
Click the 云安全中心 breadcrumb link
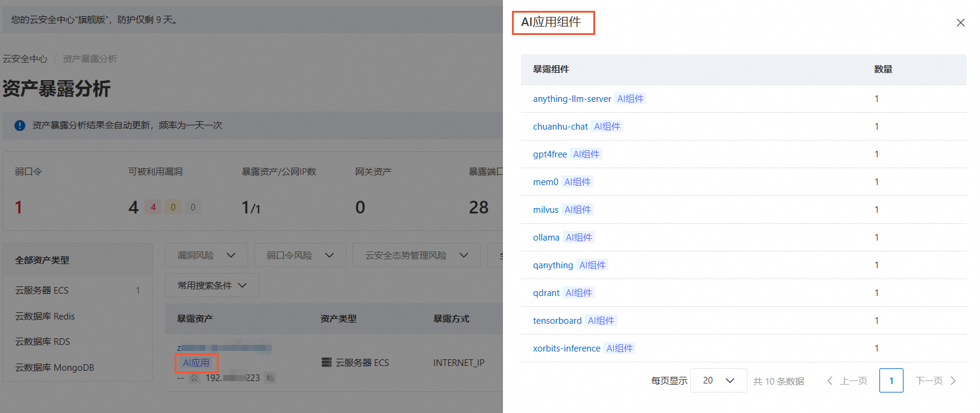click(25, 58)
